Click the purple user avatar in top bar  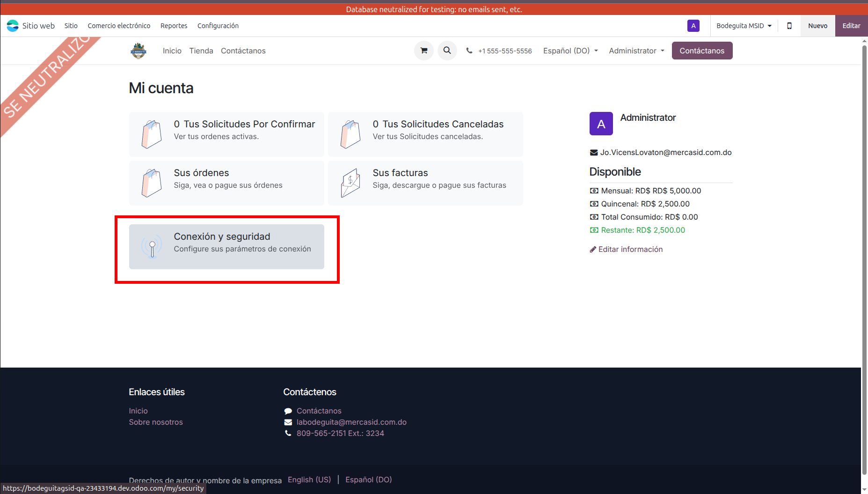(x=693, y=26)
